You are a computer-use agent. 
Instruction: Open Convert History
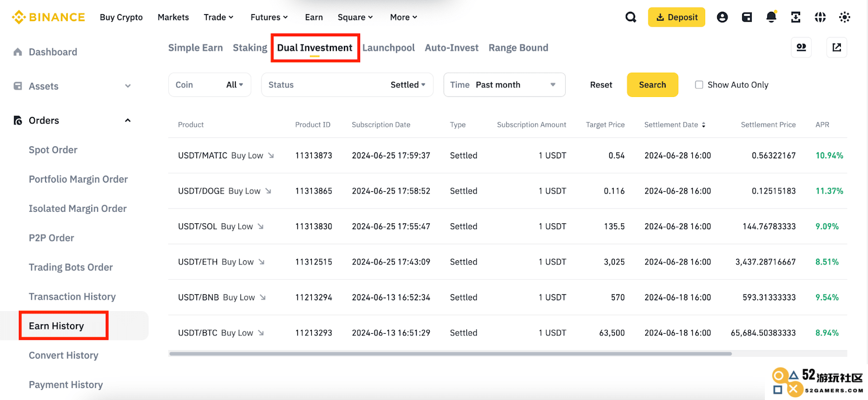63,356
